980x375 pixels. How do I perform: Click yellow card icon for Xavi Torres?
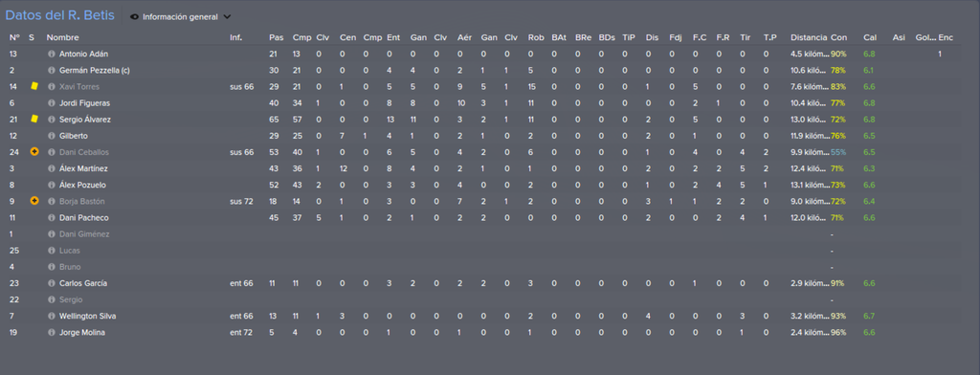pos(34,86)
